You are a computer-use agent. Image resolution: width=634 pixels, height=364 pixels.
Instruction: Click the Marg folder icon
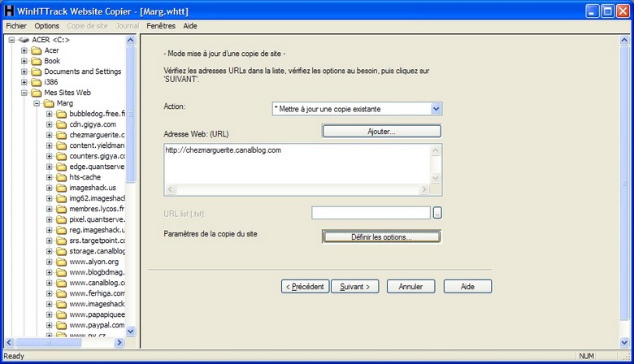(x=49, y=103)
